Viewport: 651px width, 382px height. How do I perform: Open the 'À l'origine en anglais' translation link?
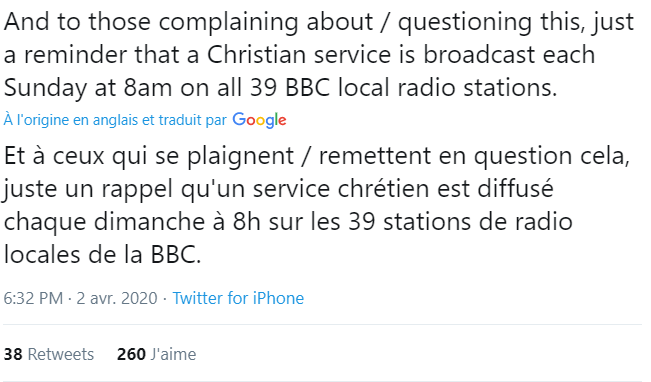click(115, 120)
